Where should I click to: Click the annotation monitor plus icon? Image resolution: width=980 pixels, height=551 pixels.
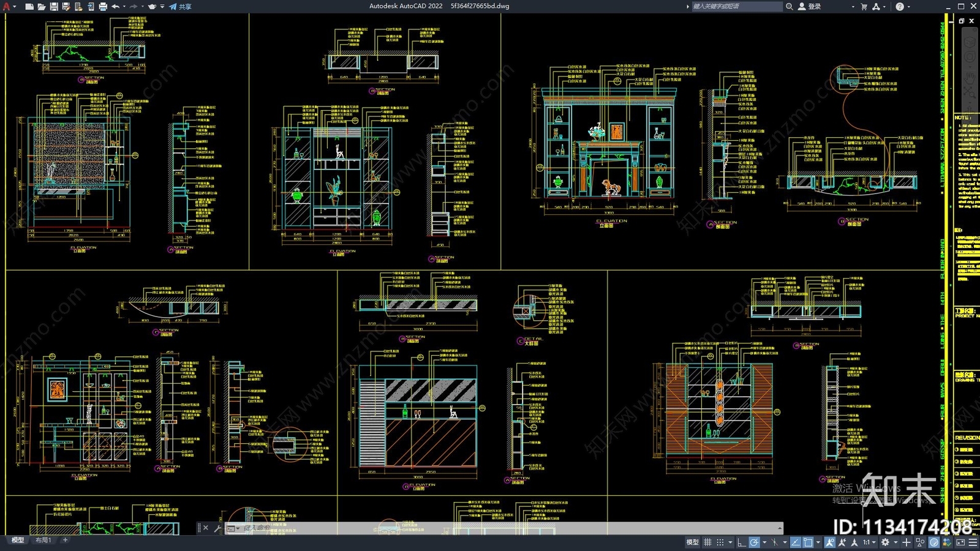pyautogui.click(x=907, y=542)
